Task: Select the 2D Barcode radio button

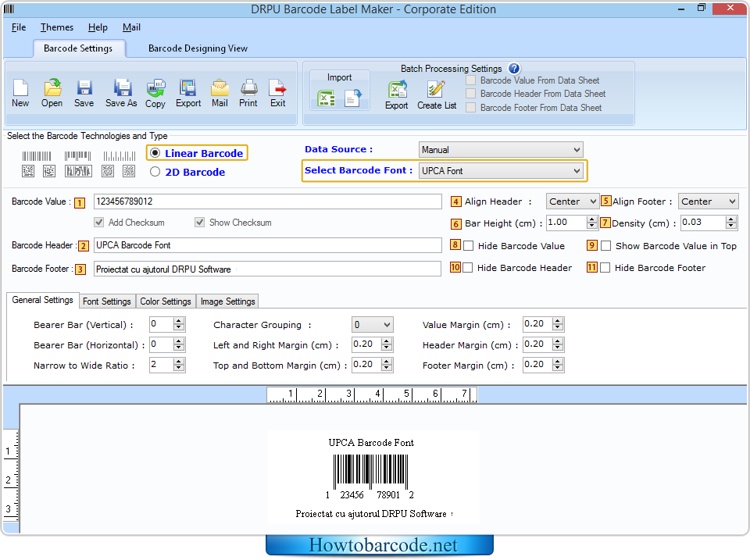Action: pos(155,172)
